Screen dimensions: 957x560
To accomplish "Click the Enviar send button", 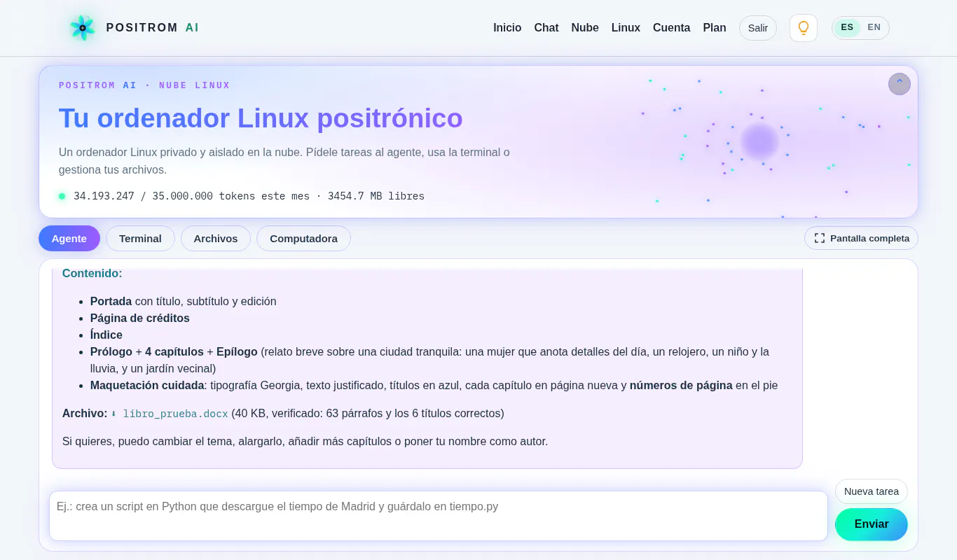I will coord(872,524).
